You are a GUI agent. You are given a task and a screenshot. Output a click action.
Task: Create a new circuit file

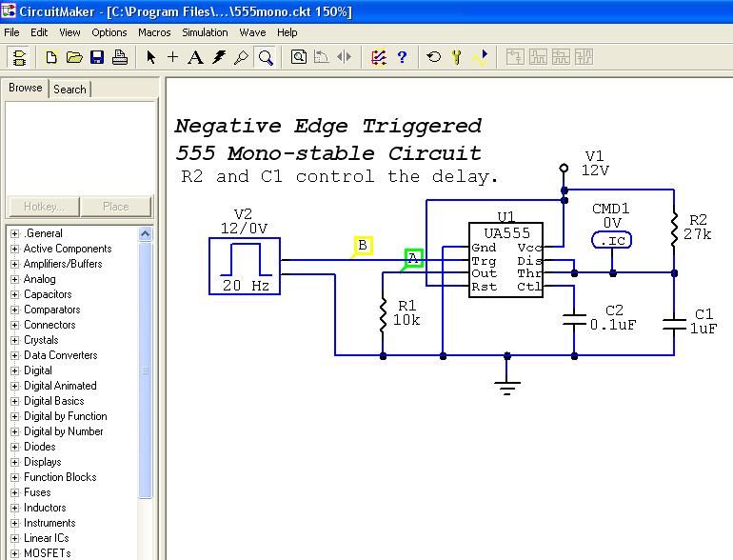51,57
